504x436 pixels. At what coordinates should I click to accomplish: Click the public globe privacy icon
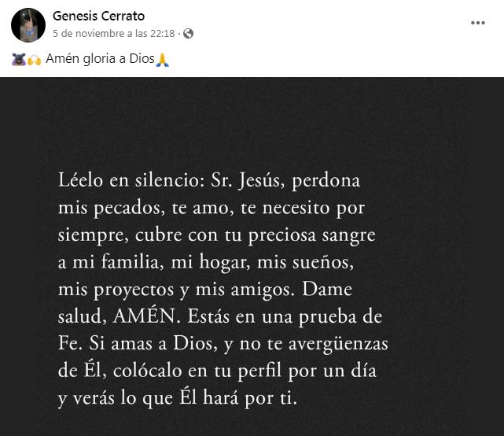pyautogui.click(x=189, y=34)
